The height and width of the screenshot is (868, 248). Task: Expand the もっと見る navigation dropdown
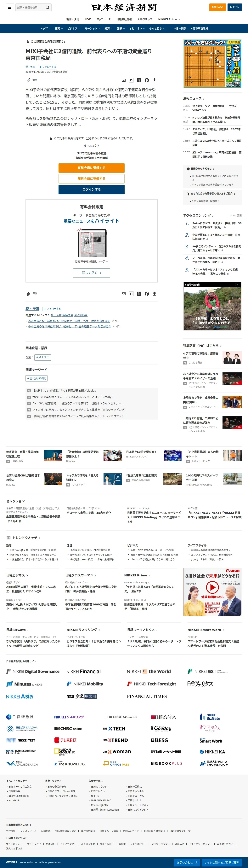157,29
